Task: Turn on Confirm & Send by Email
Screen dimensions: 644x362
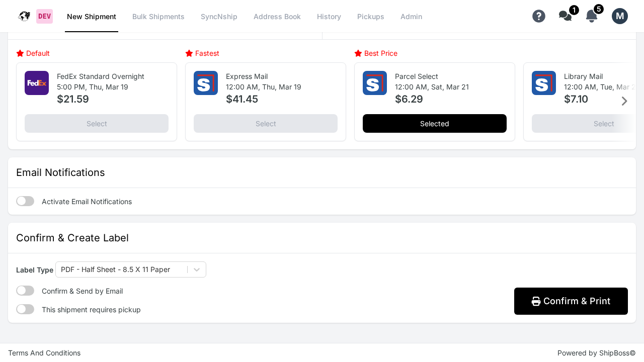Action: click(25, 290)
